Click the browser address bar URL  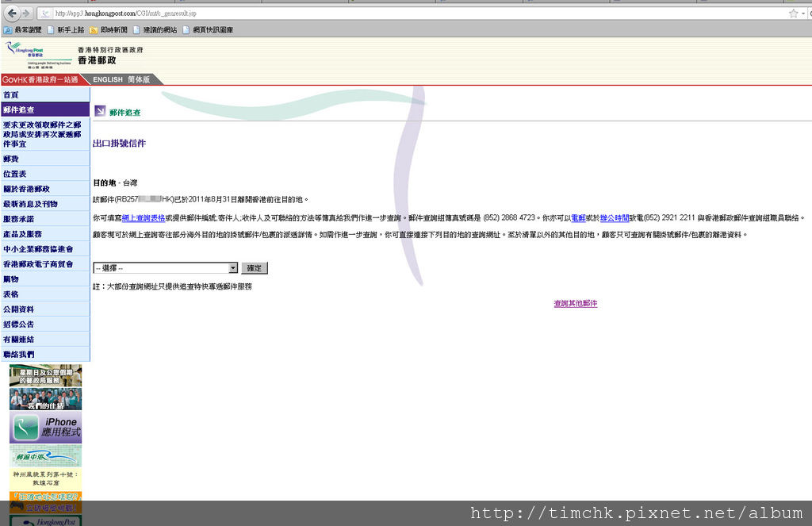(x=126, y=13)
